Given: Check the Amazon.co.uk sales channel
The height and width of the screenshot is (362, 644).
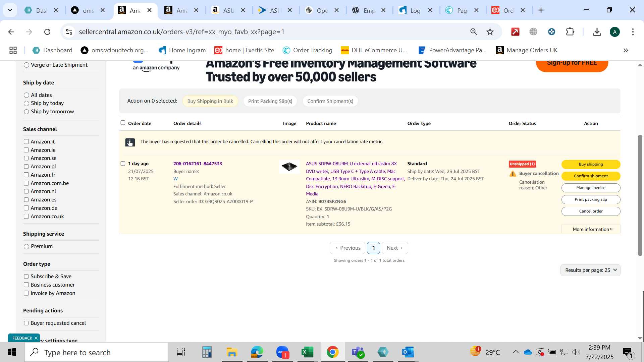Looking at the screenshot, I should point(26,216).
